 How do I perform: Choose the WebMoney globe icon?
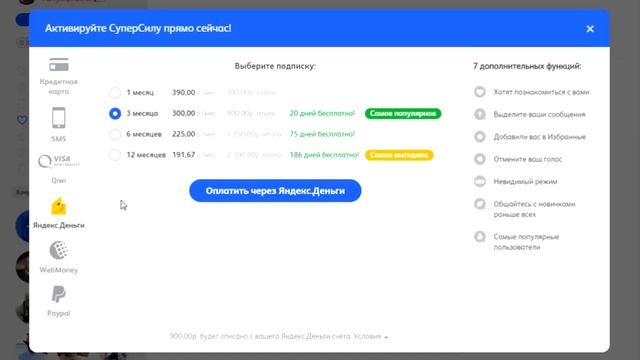58,250
